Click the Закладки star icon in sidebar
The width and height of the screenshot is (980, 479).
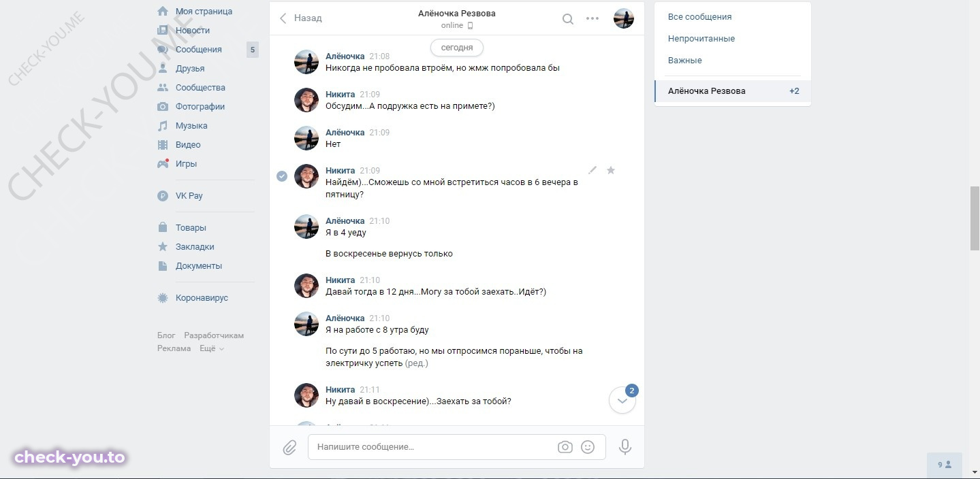pos(163,246)
